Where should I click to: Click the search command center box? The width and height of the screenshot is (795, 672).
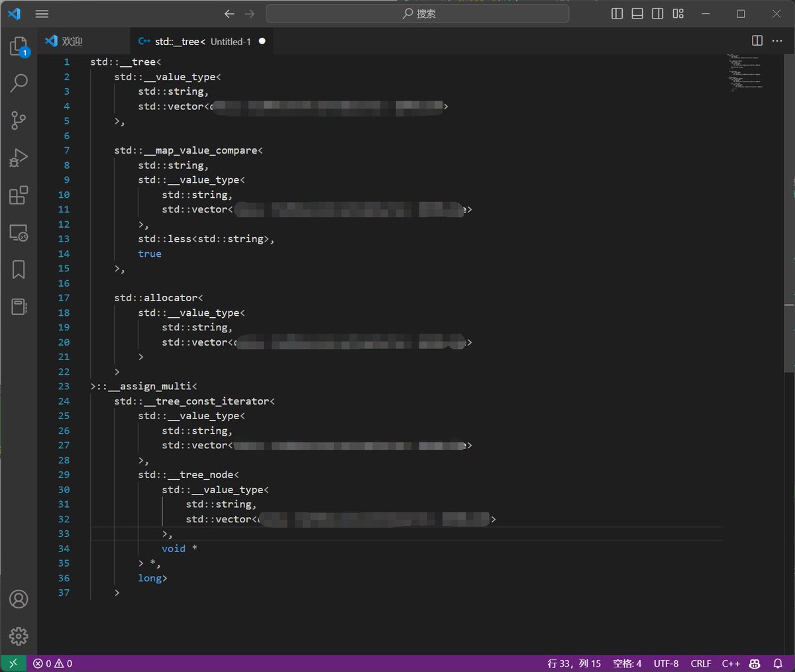[x=417, y=13]
